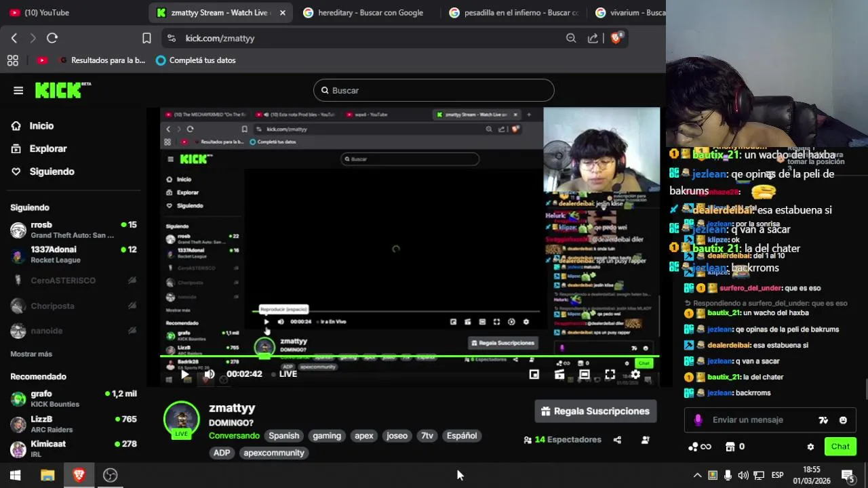The image size is (868, 488).
Task: Switch to hereditary Google search tab
Action: (x=363, y=12)
